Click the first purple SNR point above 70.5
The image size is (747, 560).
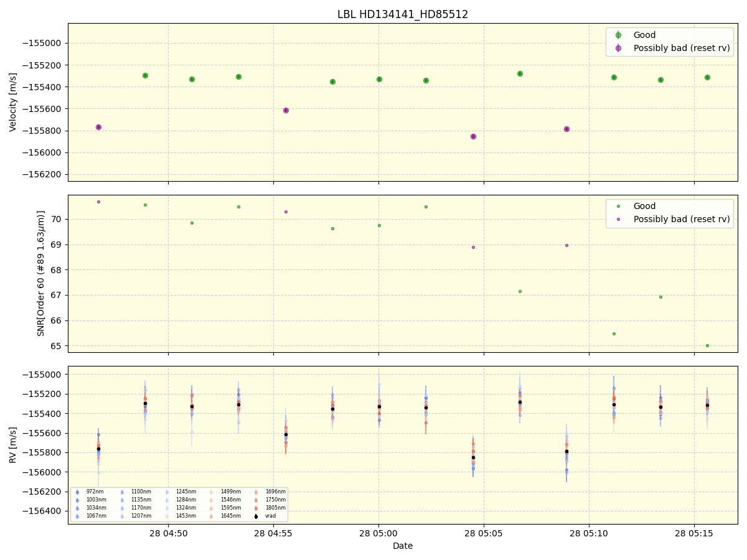click(98, 202)
